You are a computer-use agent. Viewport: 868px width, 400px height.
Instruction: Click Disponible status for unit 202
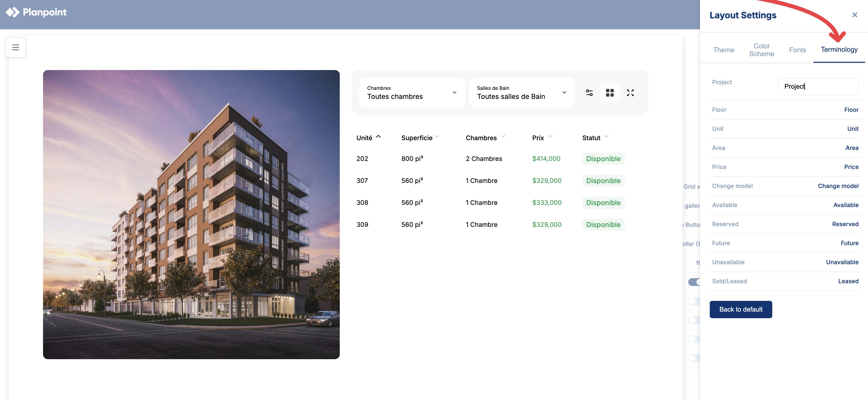tap(603, 159)
